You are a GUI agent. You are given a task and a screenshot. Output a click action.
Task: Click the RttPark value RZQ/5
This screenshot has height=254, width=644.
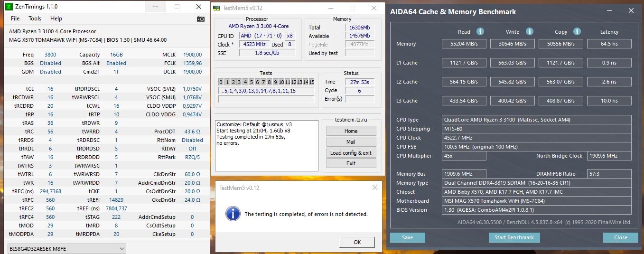pos(192,157)
